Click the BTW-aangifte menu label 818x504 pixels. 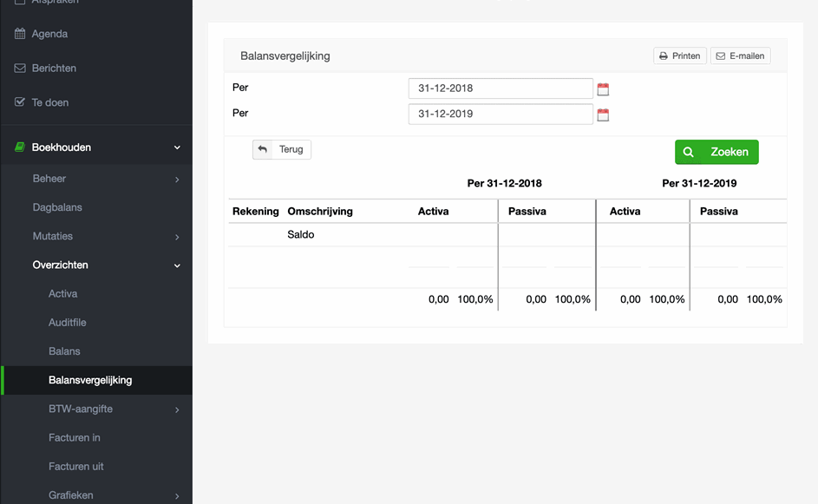[x=81, y=409]
